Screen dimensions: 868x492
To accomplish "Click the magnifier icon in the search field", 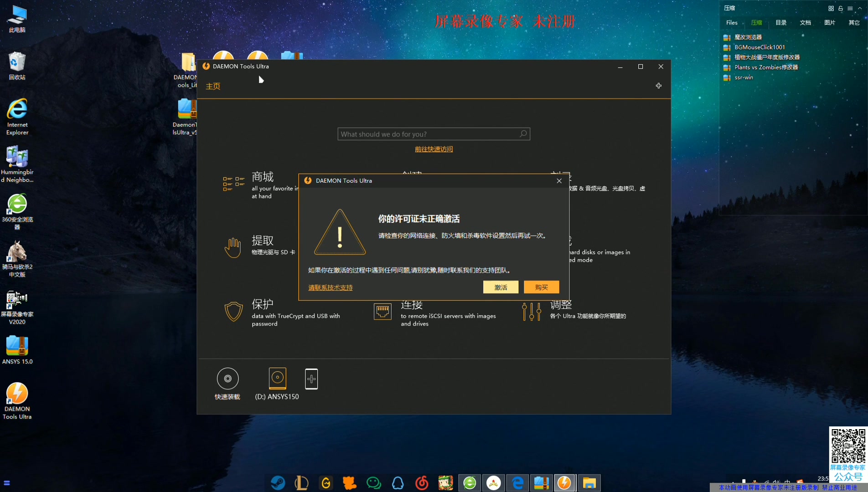I will tap(523, 134).
